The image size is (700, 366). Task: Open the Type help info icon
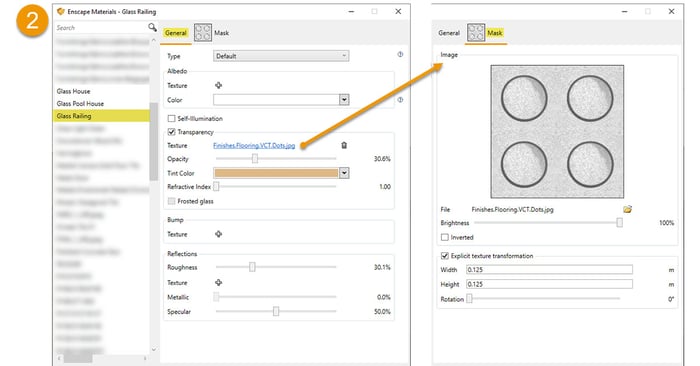(400, 54)
